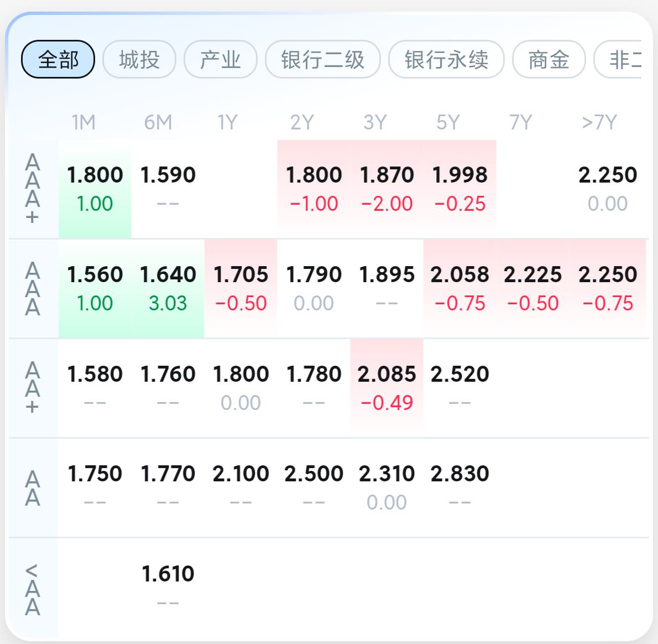Click the AAA 1Y cell 1.705

click(x=241, y=288)
